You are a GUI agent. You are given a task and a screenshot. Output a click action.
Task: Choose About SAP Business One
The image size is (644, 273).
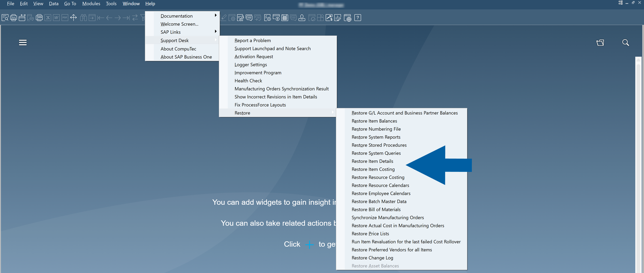pyautogui.click(x=182, y=57)
